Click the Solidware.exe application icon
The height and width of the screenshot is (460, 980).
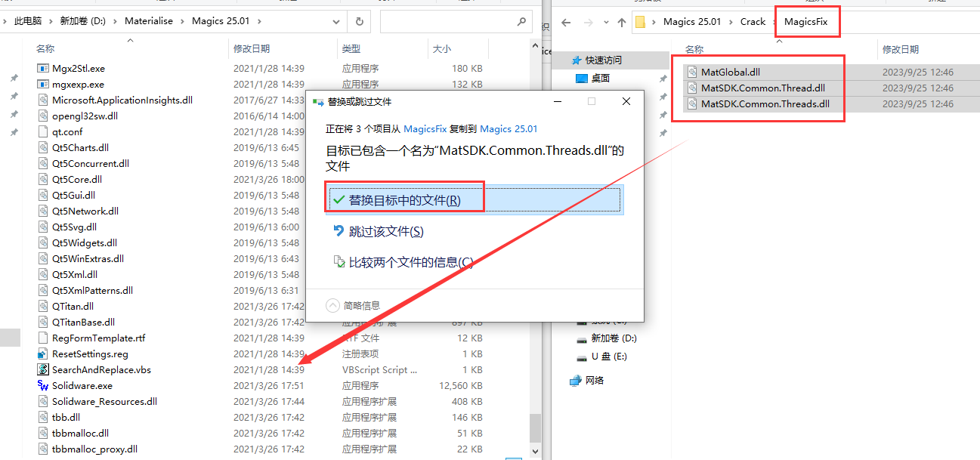coord(43,386)
